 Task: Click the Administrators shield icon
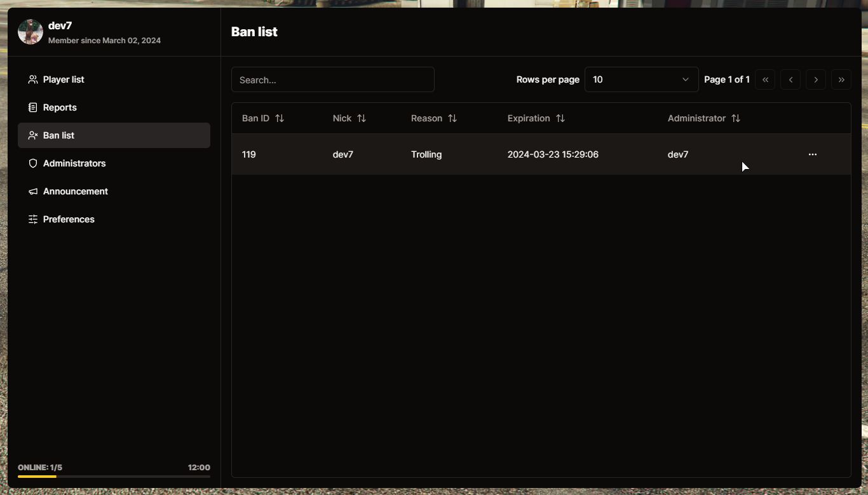33,163
